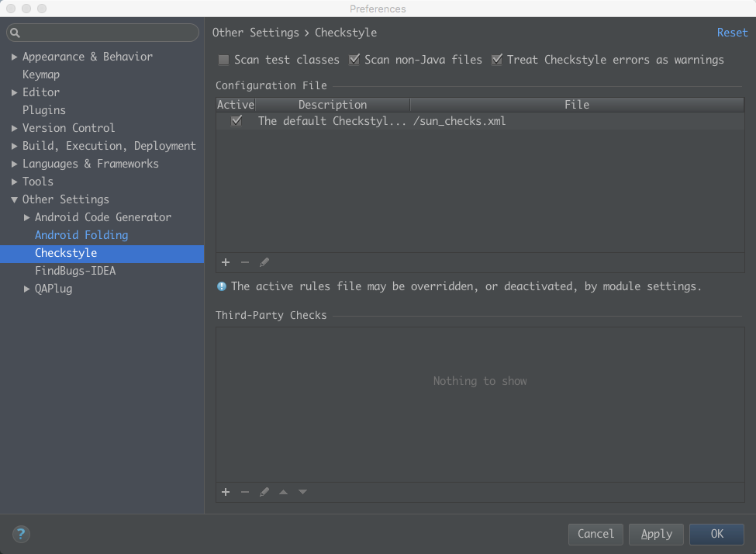The height and width of the screenshot is (554, 756).
Task: Uncheck Active for sun_checks.xml configuration
Action: [x=236, y=121]
